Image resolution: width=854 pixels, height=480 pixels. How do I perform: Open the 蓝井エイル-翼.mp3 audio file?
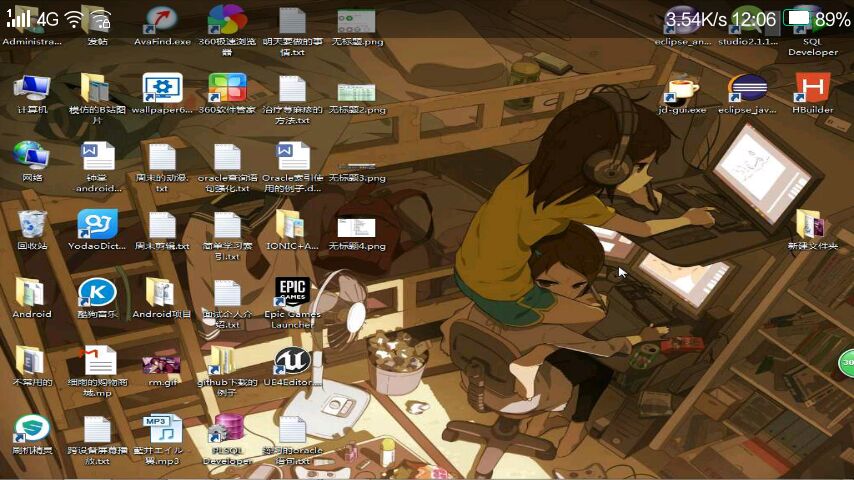(x=162, y=439)
